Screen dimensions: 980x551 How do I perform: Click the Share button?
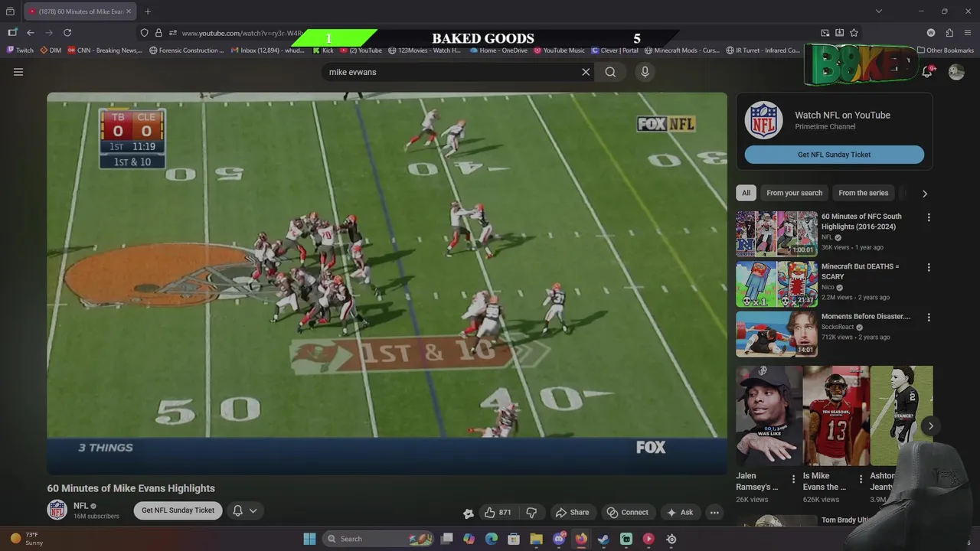click(x=572, y=512)
